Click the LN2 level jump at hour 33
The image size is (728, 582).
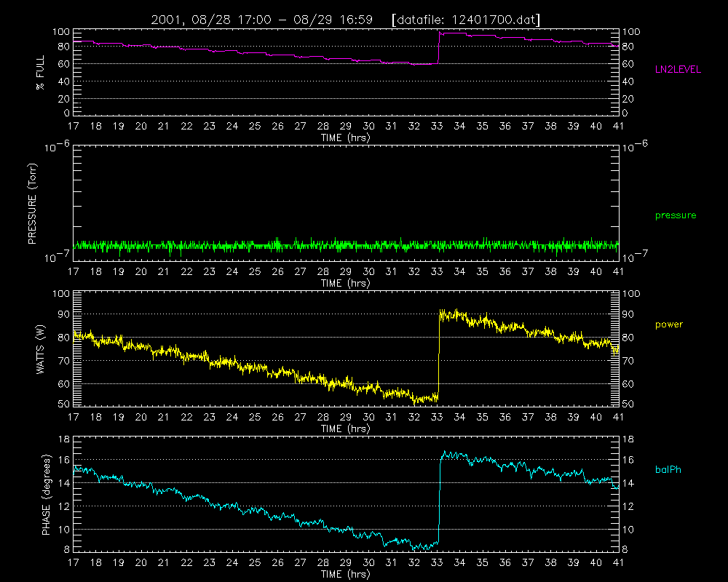click(x=439, y=47)
